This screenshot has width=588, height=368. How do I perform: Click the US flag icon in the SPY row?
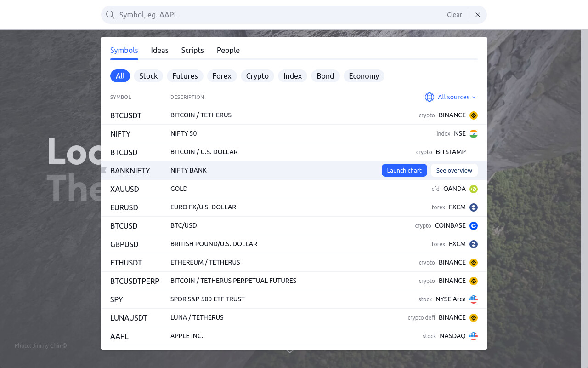coord(474,299)
